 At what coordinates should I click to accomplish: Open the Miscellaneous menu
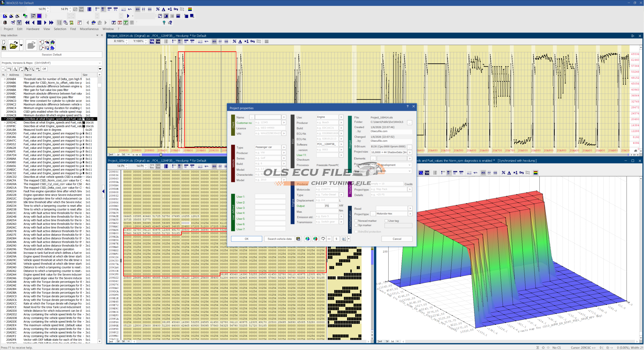[x=89, y=29]
